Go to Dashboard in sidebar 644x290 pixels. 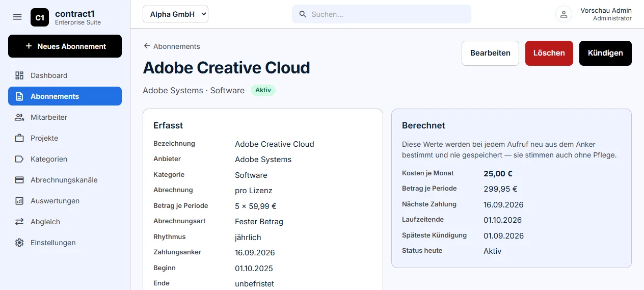pyautogui.click(x=65, y=75)
